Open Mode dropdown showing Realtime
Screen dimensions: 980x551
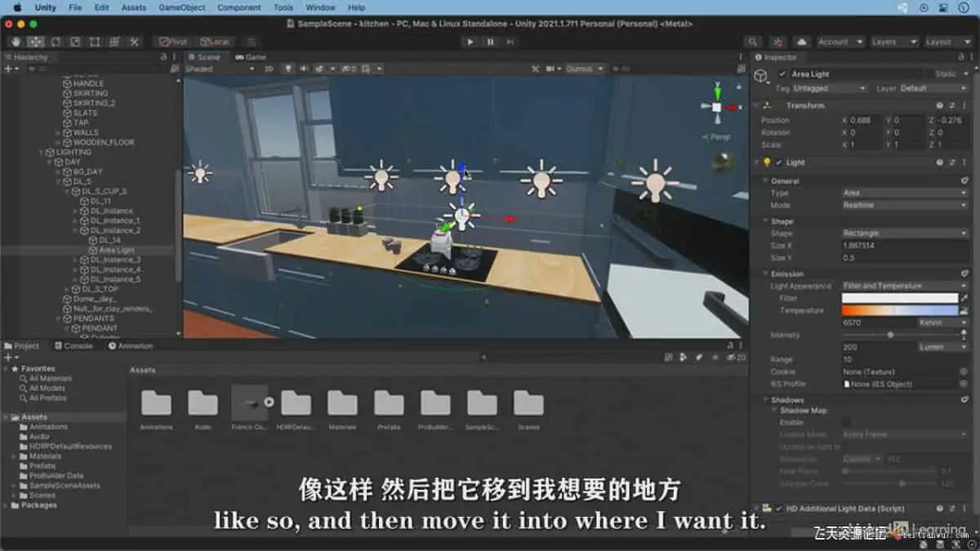905,205
